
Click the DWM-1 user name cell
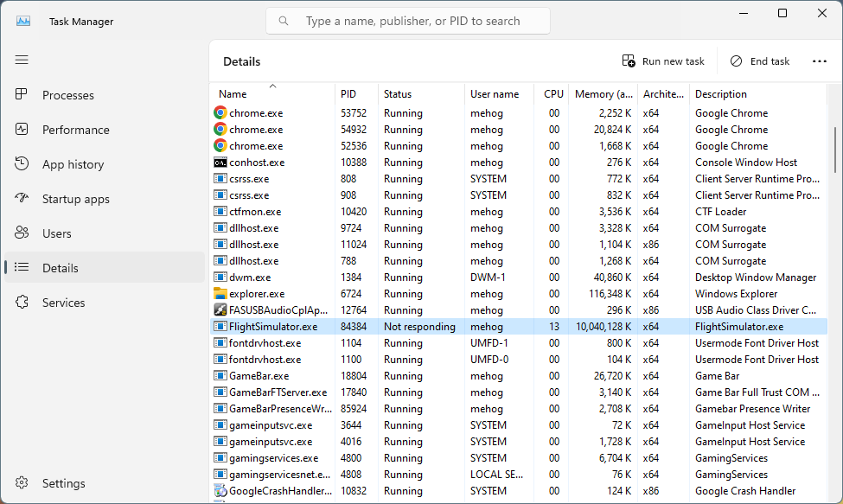tap(489, 278)
